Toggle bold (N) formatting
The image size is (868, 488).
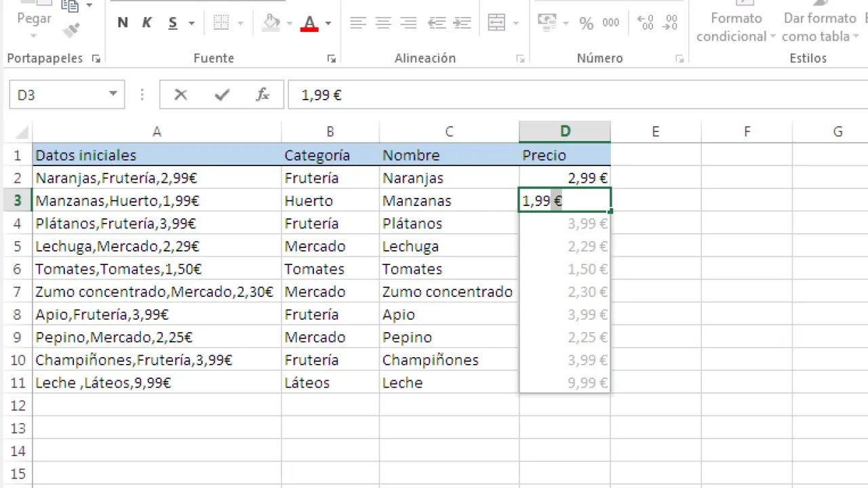click(x=123, y=23)
